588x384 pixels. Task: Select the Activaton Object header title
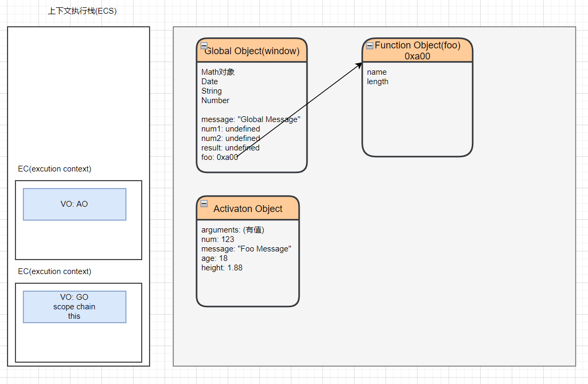click(x=248, y=209)
